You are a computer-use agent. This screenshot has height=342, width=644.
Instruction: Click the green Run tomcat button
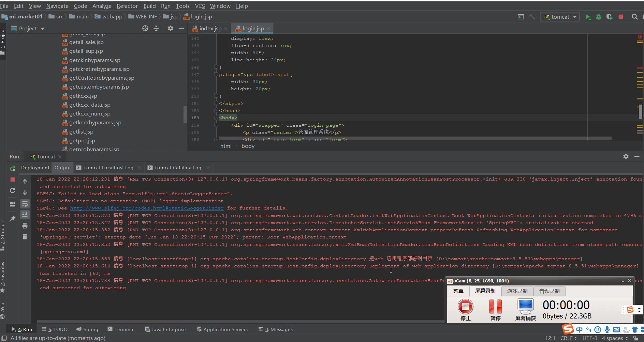point(587,17)
